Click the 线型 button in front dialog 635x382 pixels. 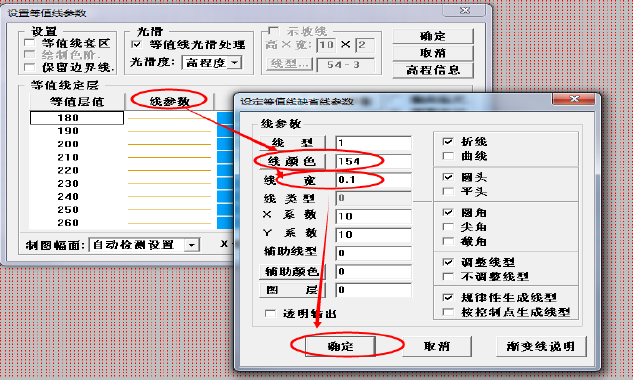pos(292,143)
